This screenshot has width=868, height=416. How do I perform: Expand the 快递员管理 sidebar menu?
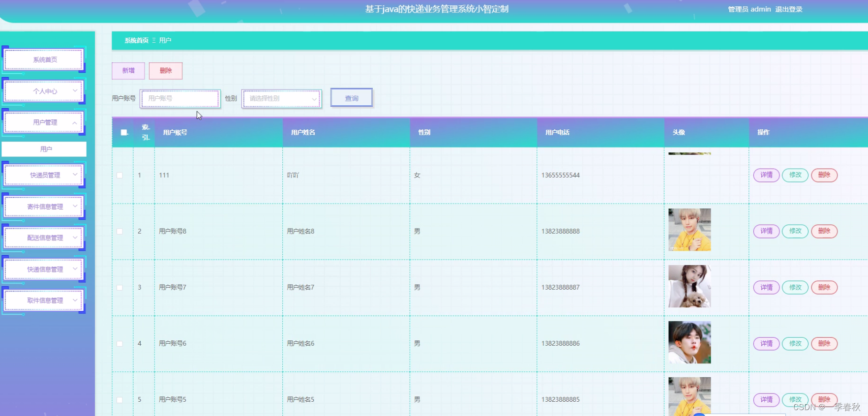click(44, 175)
